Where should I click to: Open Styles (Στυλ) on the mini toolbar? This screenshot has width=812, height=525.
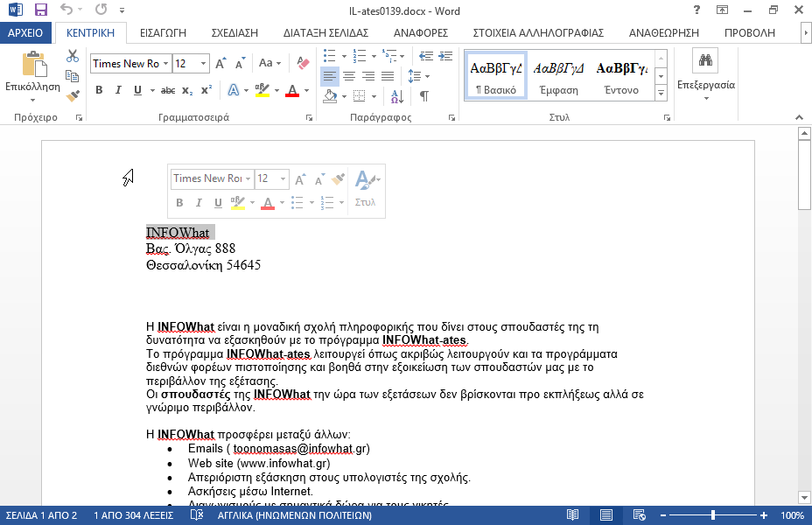(x=366, y=188)
